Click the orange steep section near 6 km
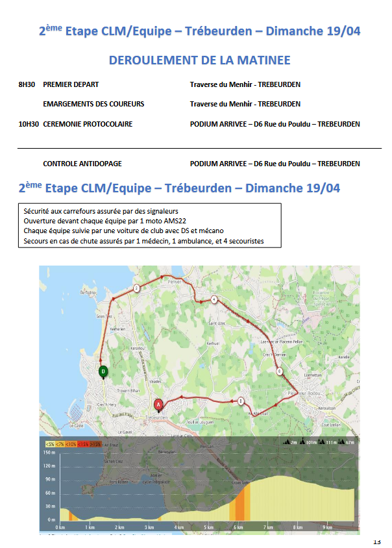392x548 pixels. (x=239, y=503)
